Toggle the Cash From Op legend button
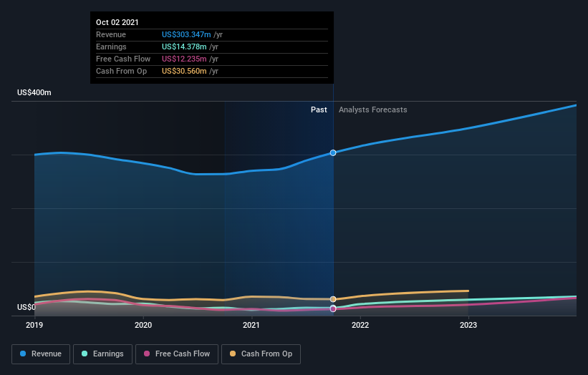The height and width of the screenshot is (375, 588). click(x=261, y=354)
